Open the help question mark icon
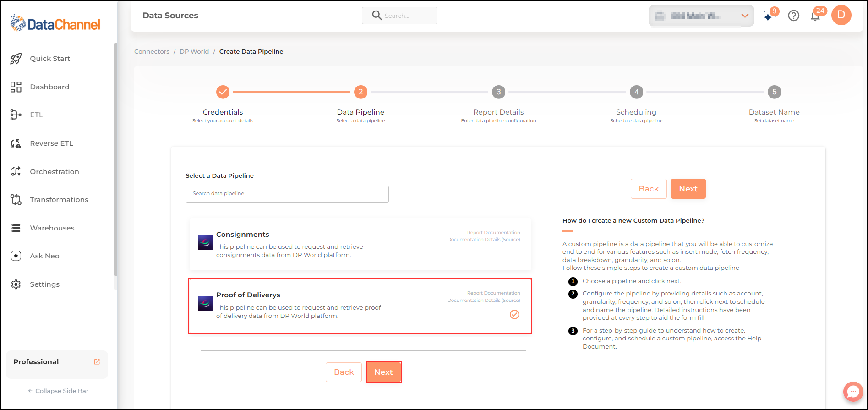This screenshot has height=410, width=868. click(794, 16)
